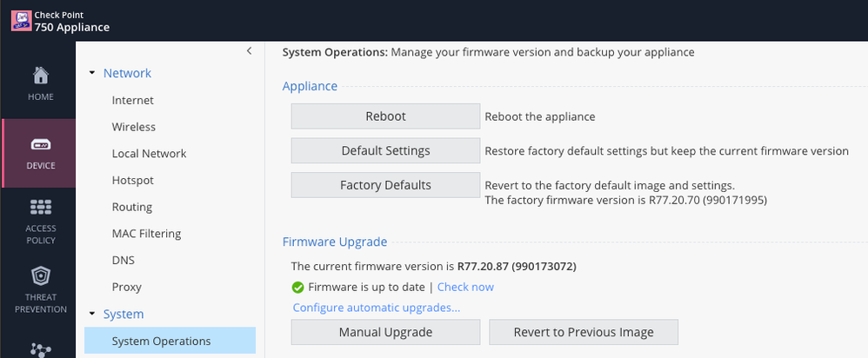This screenshot has height=358, width=868.
Task: Select System Operations in the sidebar
Action: click(170, 341)
